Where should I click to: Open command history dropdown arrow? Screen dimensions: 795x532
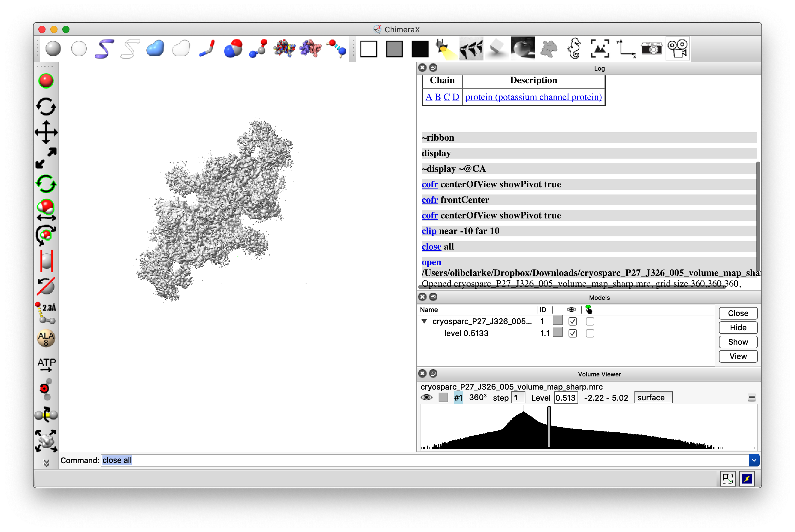click(x=754, y=460)
